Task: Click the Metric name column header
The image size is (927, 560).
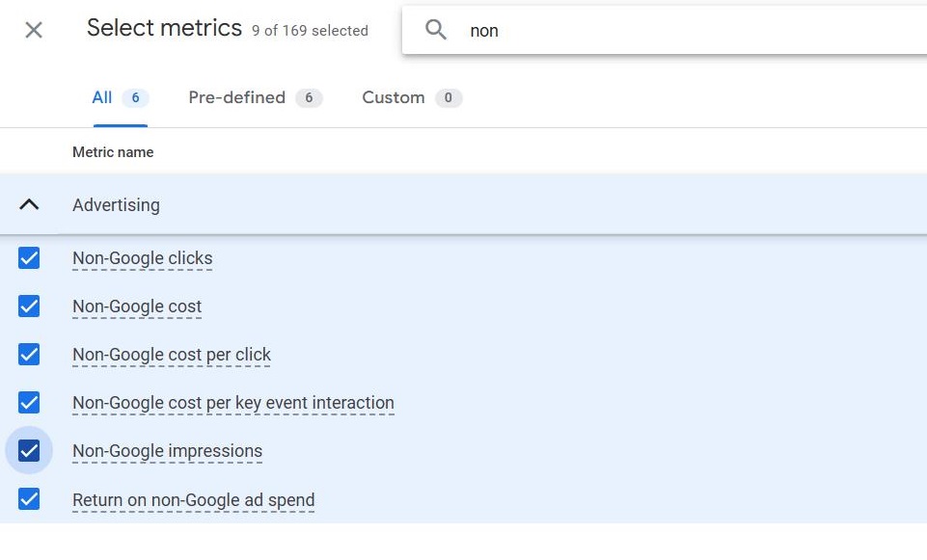Action: click(x=113, y=152)
